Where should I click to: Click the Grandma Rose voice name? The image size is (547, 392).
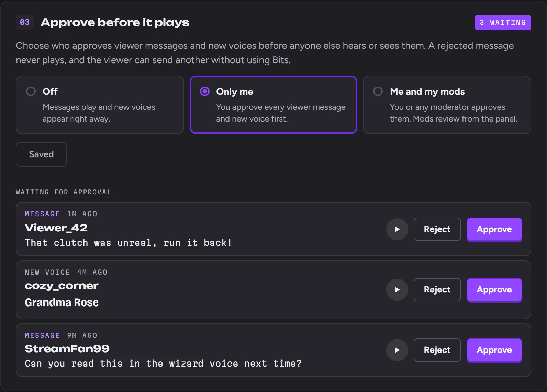tap(62, 302)
